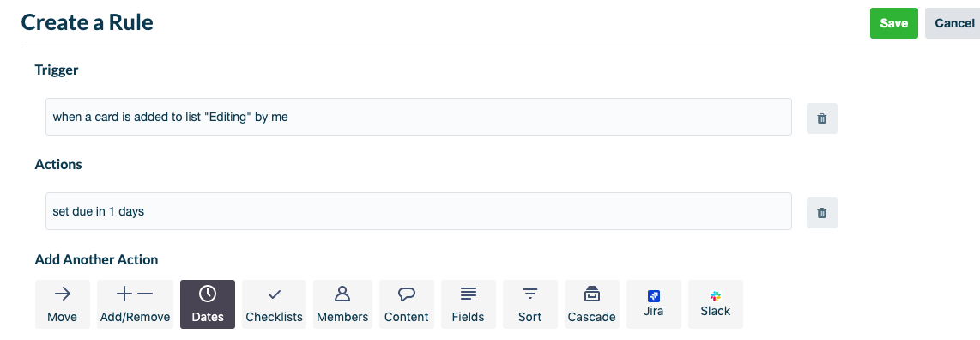Select the Jira integration actions
Image resolution: width=980 pixels, height=340 pixels.
point(654,304)
